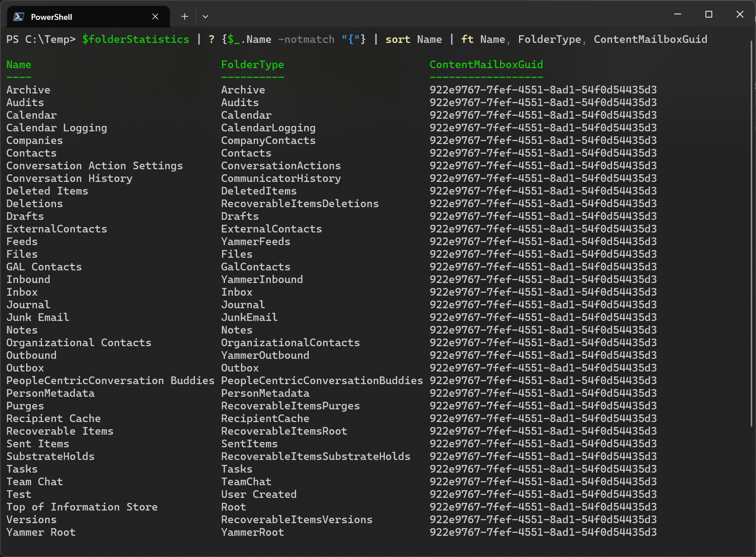Click 'GAL Contacts' name entry
Screen dimensions: 756x557
44,267
